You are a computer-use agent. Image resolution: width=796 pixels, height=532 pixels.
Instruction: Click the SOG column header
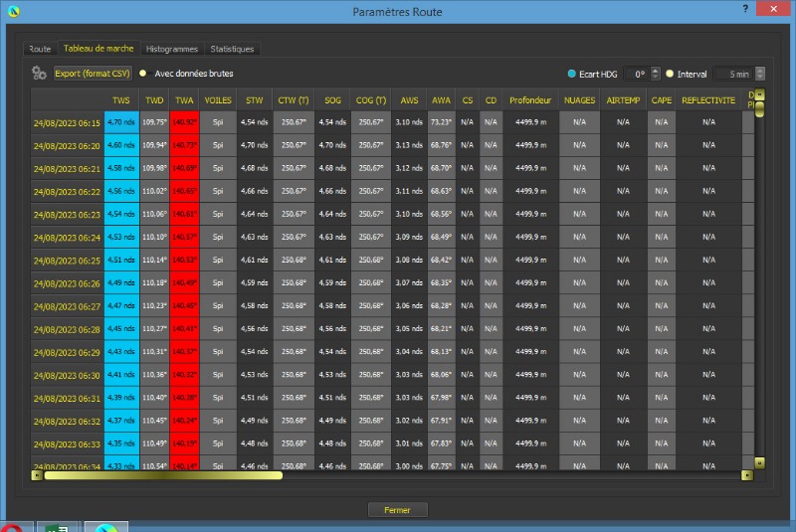[x=333, y=99]
